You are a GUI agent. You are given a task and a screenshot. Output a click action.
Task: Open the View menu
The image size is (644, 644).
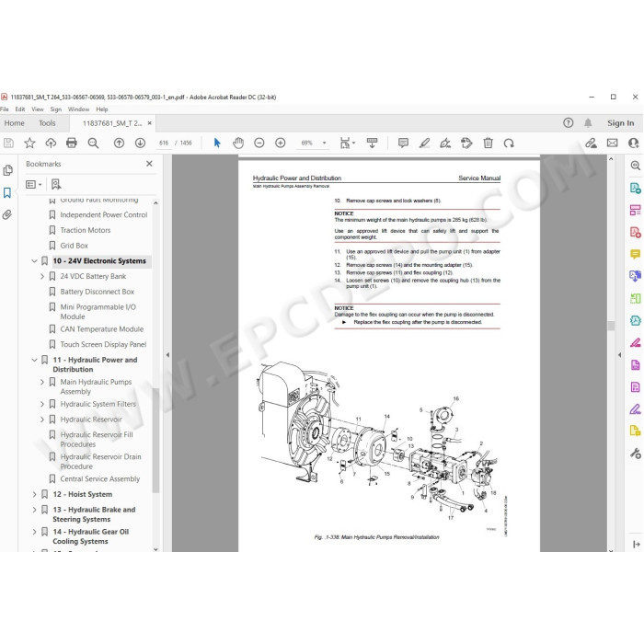tap(38, 109)
